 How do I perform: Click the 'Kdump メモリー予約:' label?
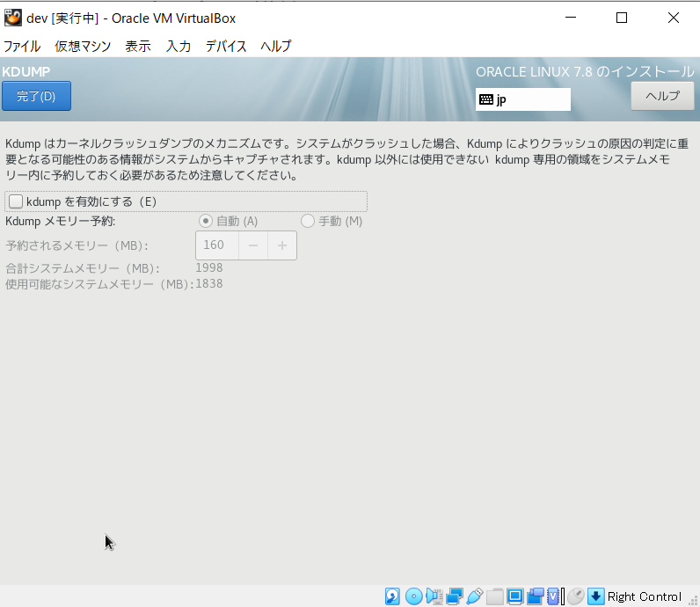click(x=61, y=221)
